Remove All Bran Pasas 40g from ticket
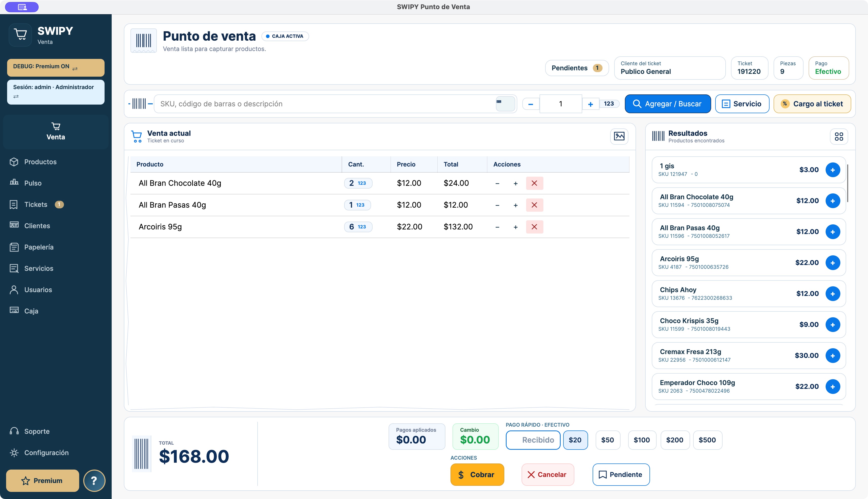 [534, 205]
